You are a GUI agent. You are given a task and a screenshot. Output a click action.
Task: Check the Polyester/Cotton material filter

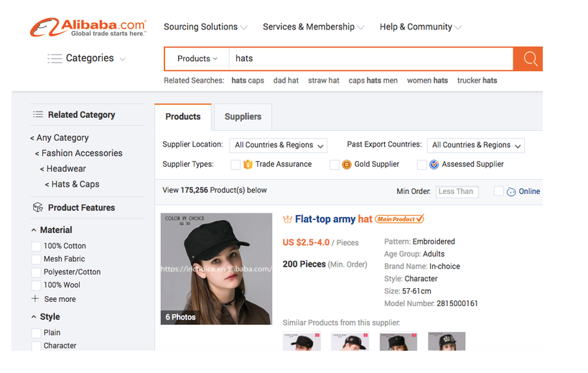click(37, 272)
